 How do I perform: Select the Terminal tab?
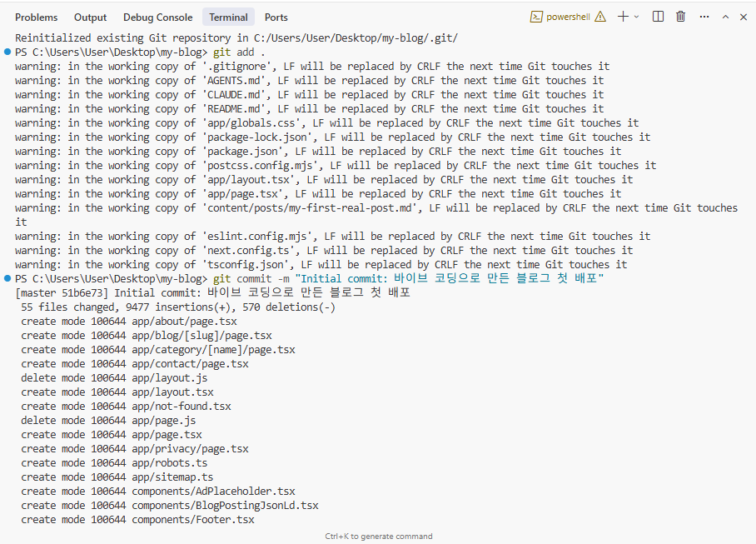tap(228, 17)
